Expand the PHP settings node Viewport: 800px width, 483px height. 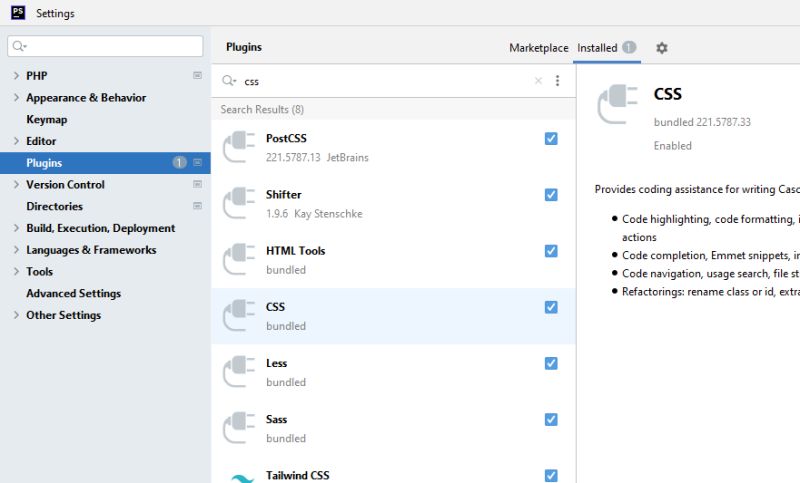pyautogui.click(x=16, y=75)
